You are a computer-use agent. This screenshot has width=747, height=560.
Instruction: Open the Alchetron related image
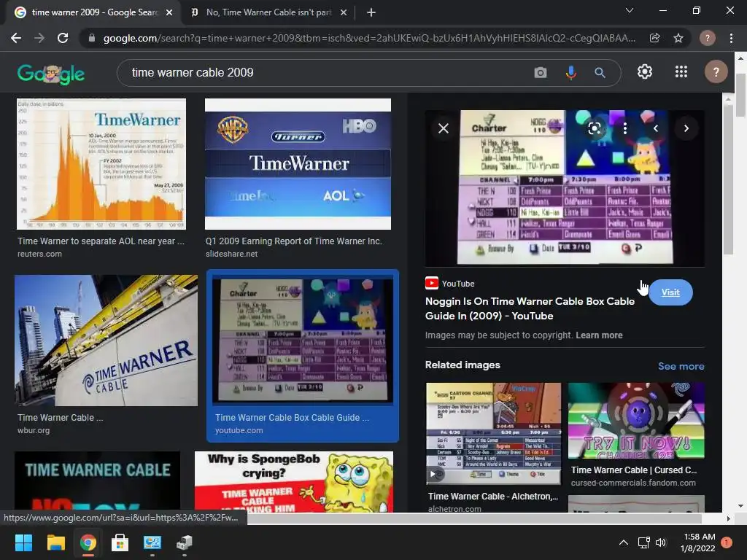point(493,434)
